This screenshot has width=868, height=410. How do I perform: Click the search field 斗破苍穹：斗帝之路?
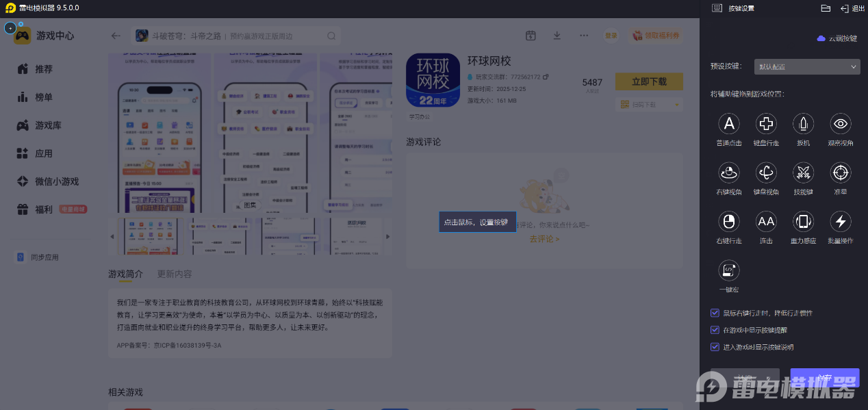pos(236,36)
